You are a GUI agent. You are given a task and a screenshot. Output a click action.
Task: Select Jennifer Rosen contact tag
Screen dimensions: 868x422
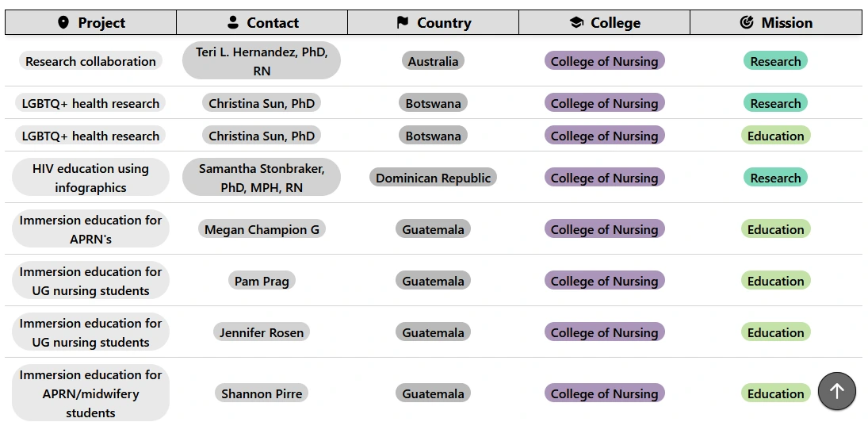coord(262,332)
